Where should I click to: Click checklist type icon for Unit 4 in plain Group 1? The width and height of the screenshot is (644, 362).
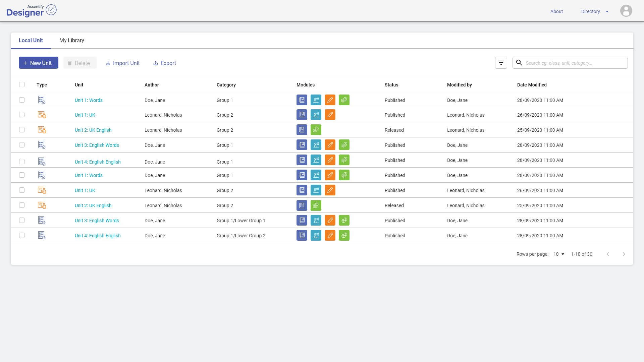coord(42,162)
